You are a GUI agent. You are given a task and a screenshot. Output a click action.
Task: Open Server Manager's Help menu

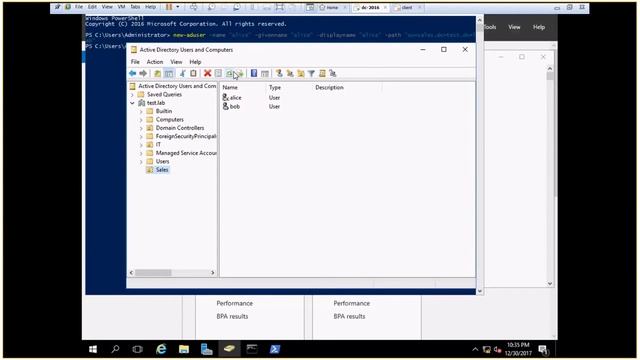(539, 27)
